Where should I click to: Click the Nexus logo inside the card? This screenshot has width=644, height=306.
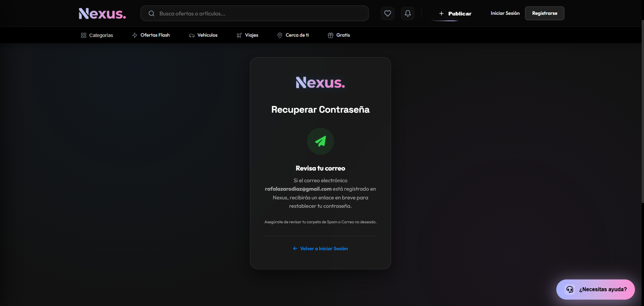(x=320, y=82)
